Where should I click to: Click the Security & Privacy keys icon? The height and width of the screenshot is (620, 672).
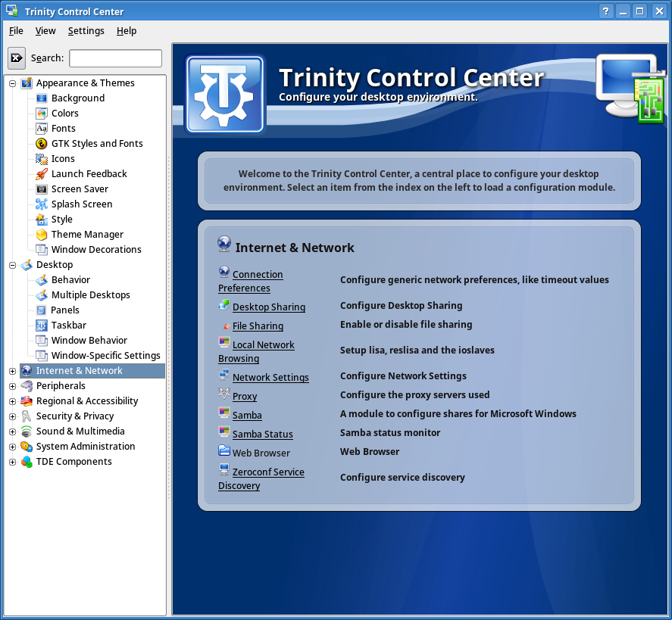pyautogui.click(x=27, y=416)
